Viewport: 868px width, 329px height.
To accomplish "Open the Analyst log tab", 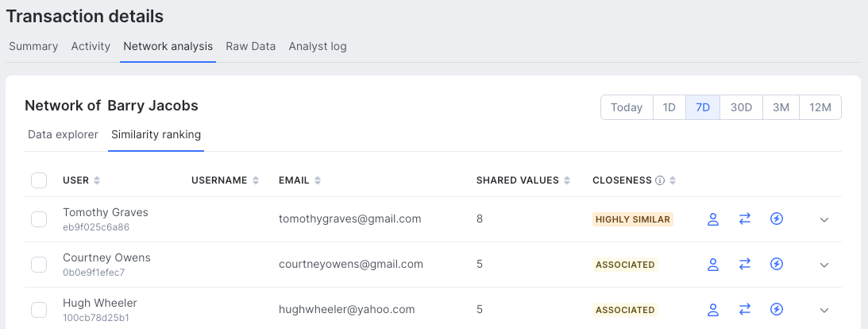I will pos(318,46).
